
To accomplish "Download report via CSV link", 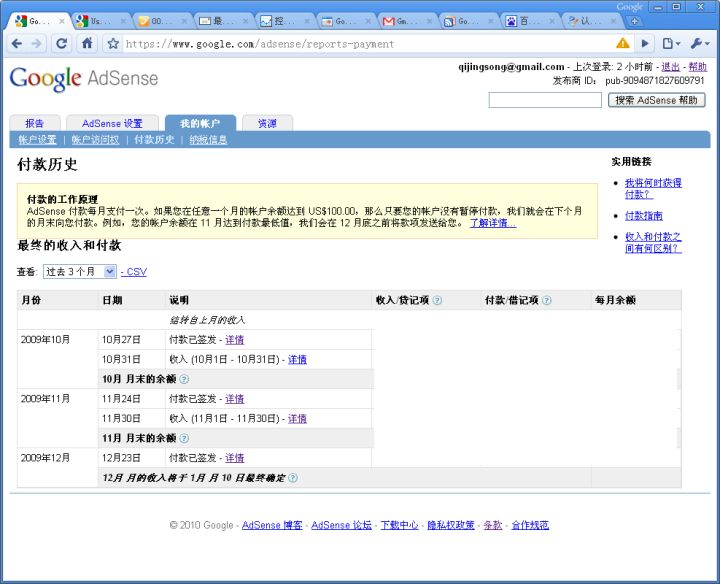I will [135, 272].
